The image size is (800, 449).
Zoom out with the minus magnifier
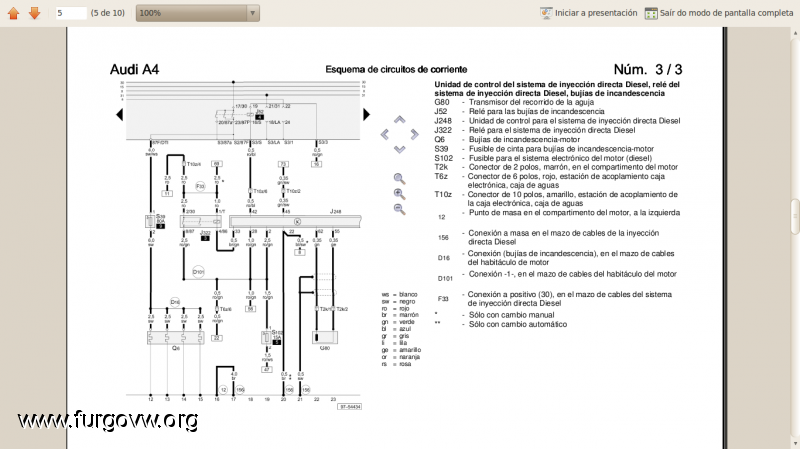399,209
